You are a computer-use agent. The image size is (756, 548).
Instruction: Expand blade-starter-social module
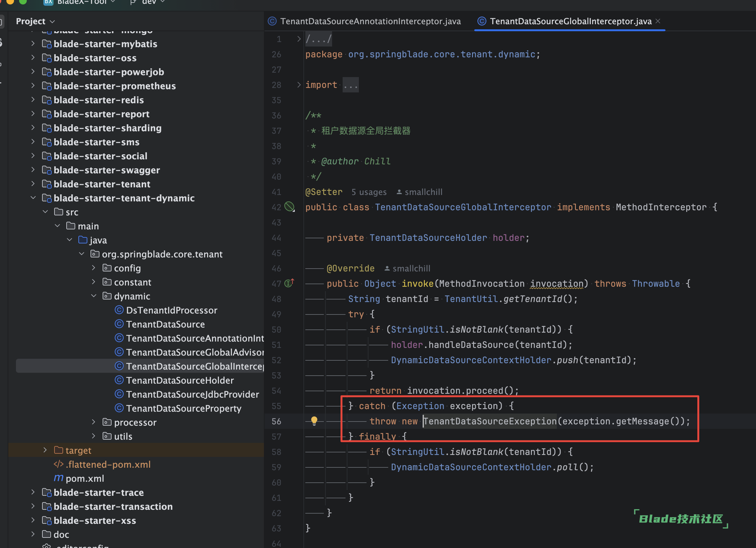[33, 155]
